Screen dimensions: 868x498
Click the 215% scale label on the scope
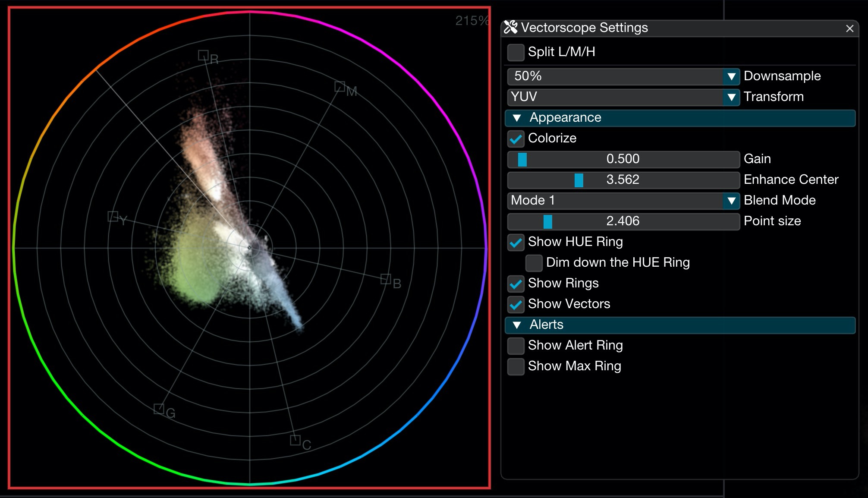click(x=472, y=19)
